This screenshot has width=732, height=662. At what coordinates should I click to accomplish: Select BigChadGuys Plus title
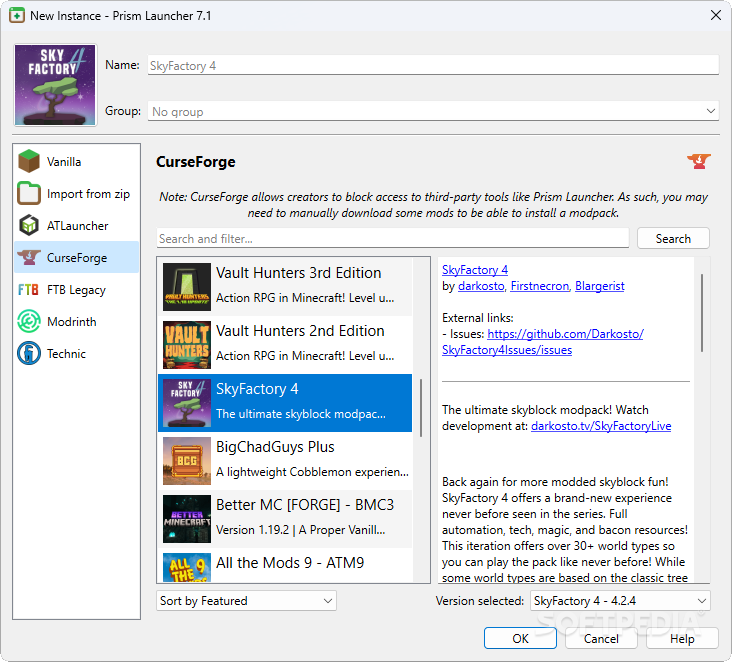coord(275,447)
